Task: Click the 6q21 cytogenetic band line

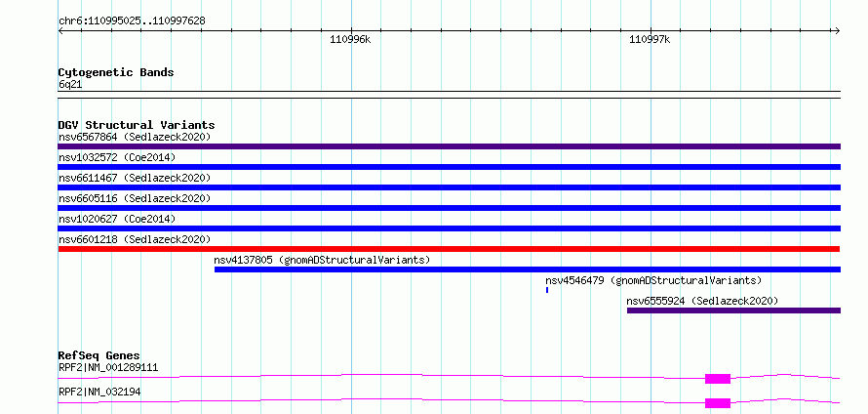Action: (449, 95)
